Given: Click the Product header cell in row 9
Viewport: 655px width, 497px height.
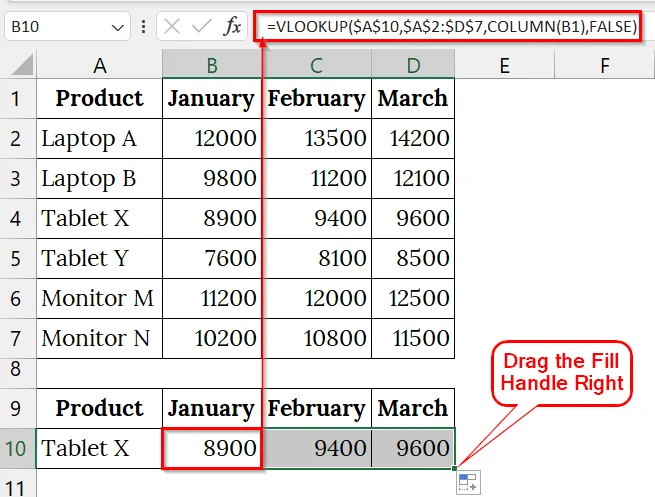Looking at the screenshot, I should (x=99, y=408).
